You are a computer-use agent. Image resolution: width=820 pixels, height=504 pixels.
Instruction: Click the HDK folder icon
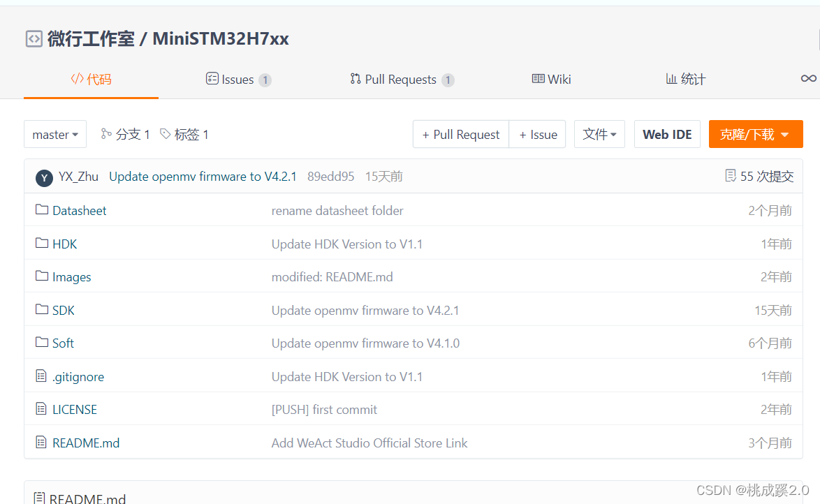pos(42,243)
